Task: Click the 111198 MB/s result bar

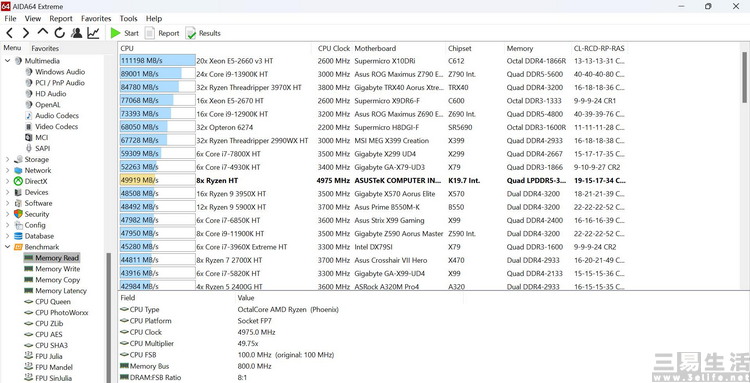Action: [x=157, y=61]
